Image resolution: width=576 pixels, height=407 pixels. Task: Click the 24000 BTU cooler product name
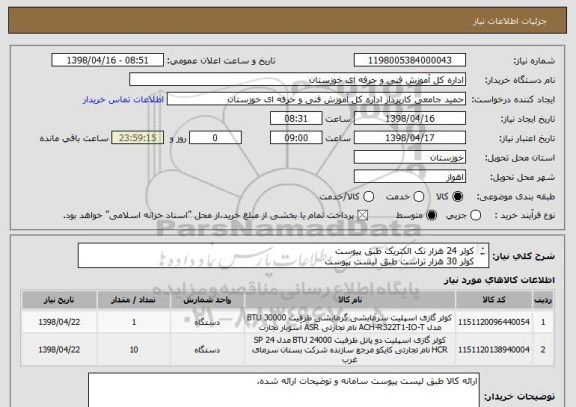pos(349,350)
